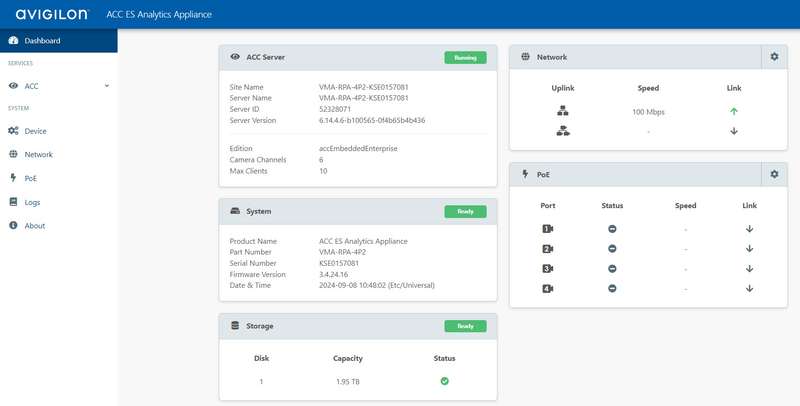Click the second uplink network icon
The image size is (800, 406).
pyautogui.click(x=563, y=131)
